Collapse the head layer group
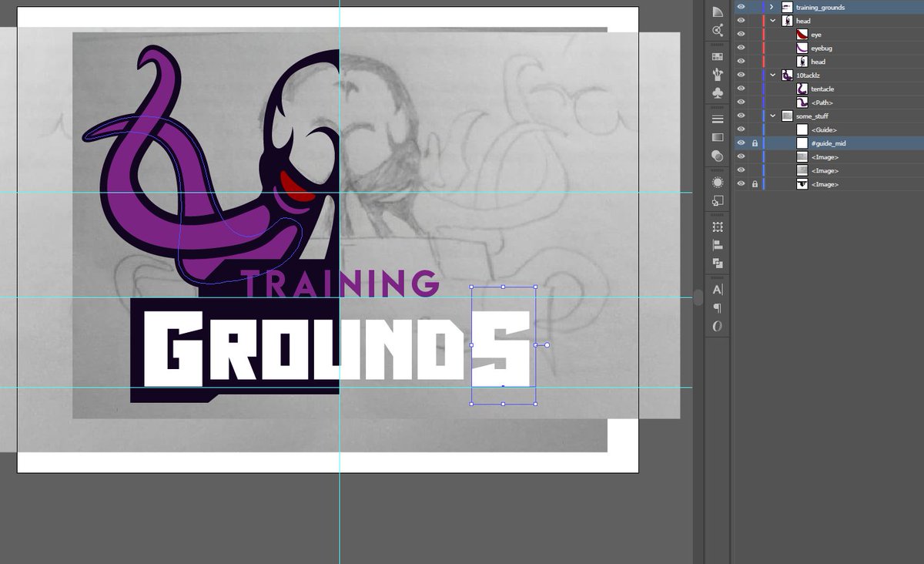Screen dimensions: 924x564 772,21
